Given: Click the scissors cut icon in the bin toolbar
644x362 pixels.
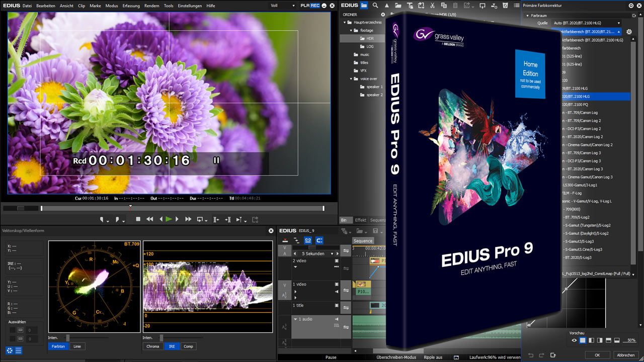Looking at the screenshot, I should point(432,5).
